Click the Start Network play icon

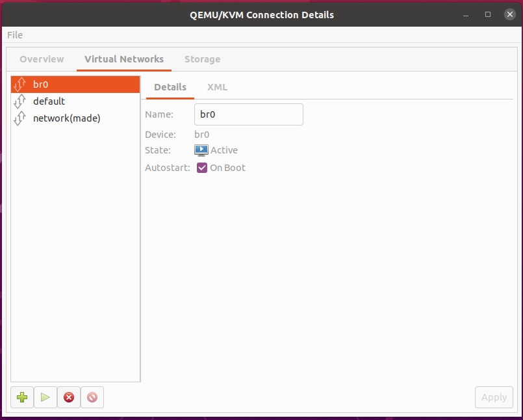tap(45, 397)
